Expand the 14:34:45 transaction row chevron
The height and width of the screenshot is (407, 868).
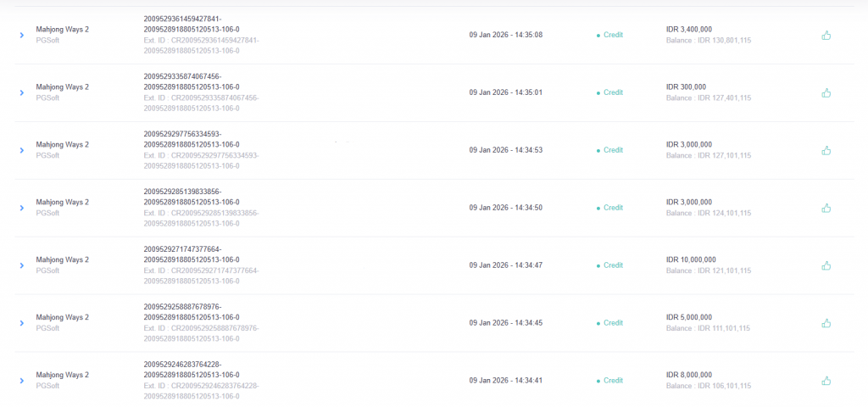22,323
